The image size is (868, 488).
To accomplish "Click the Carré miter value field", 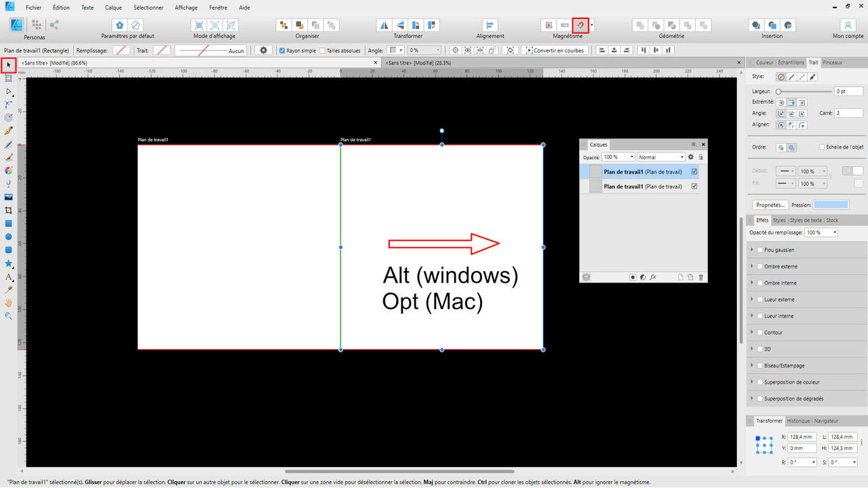I will pyautogui.click(x=849, y=113).
